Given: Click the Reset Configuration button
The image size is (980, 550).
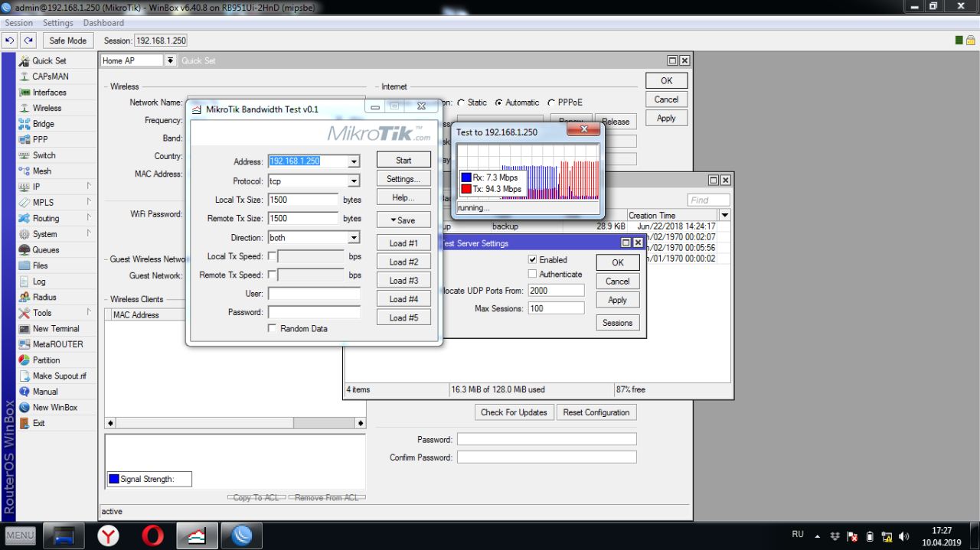Looking at the screenshot, I should click(x=596, y=412).
